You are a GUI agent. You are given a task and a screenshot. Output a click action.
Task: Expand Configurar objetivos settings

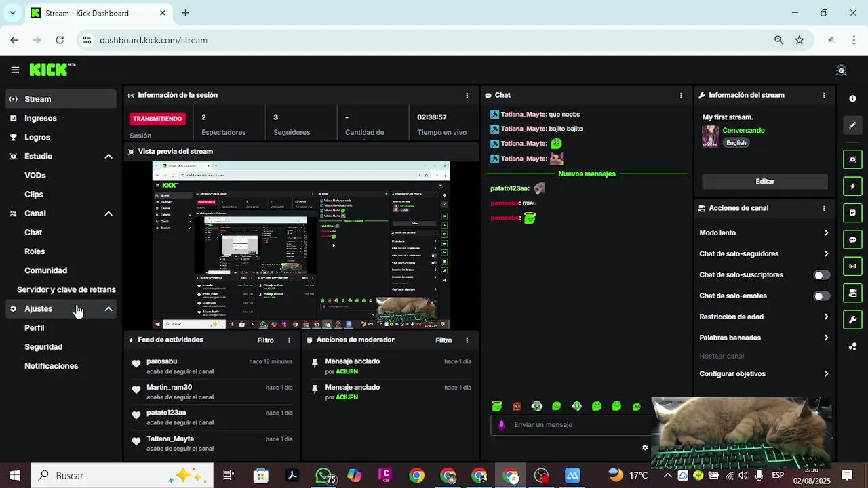pyautogui.click(x=764, y=373)
